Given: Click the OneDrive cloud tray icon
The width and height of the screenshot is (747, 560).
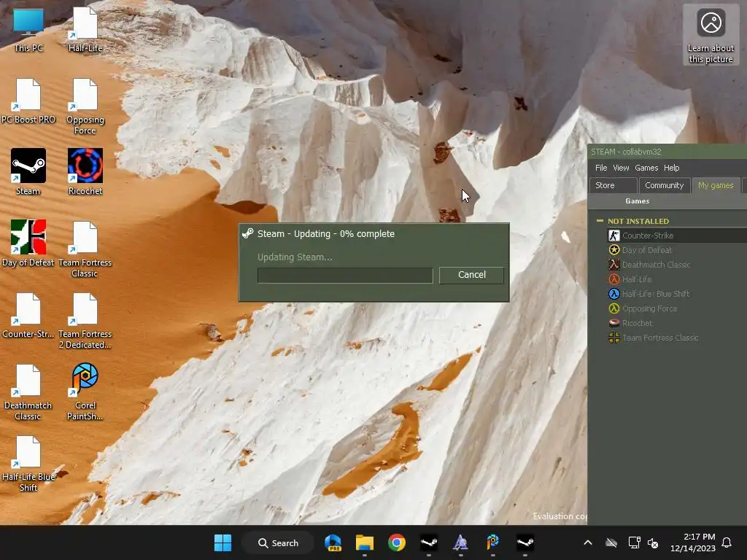Looking at the screenshot, I should [x=611, y=542].
